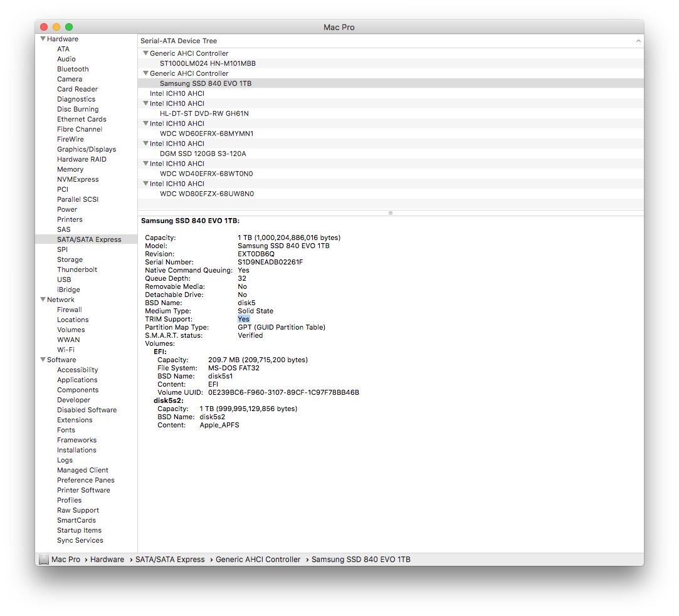Collapse first Generic AHCI Controller node
The height and width of the screenshot is (616, 679).
coord(146,53)
